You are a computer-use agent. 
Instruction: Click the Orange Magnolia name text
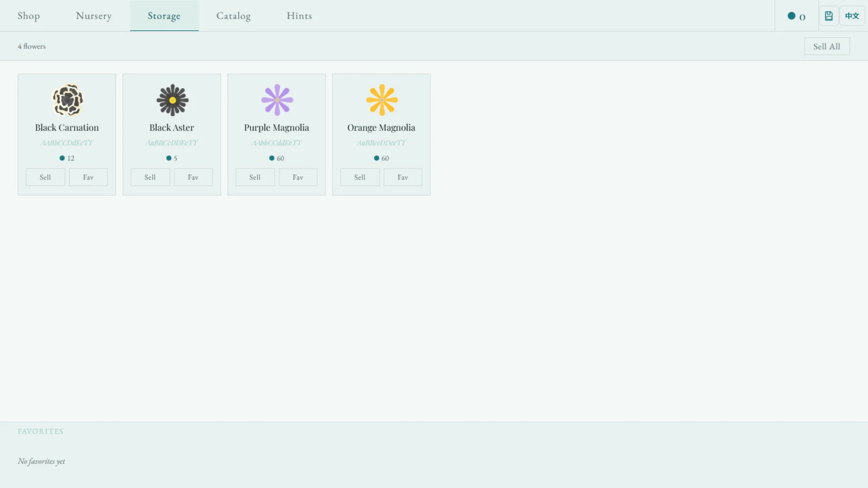click(x=381, y=128)
